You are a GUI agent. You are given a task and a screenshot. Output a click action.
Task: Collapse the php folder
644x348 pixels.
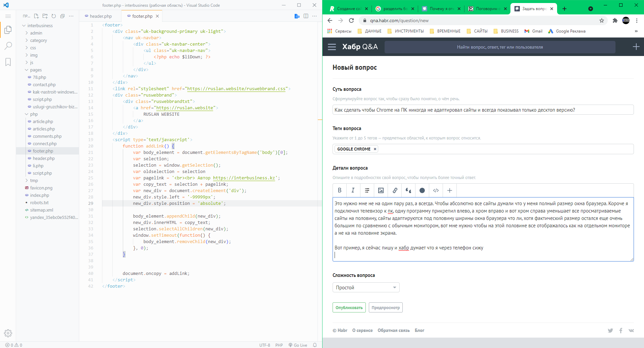(34, 114)
